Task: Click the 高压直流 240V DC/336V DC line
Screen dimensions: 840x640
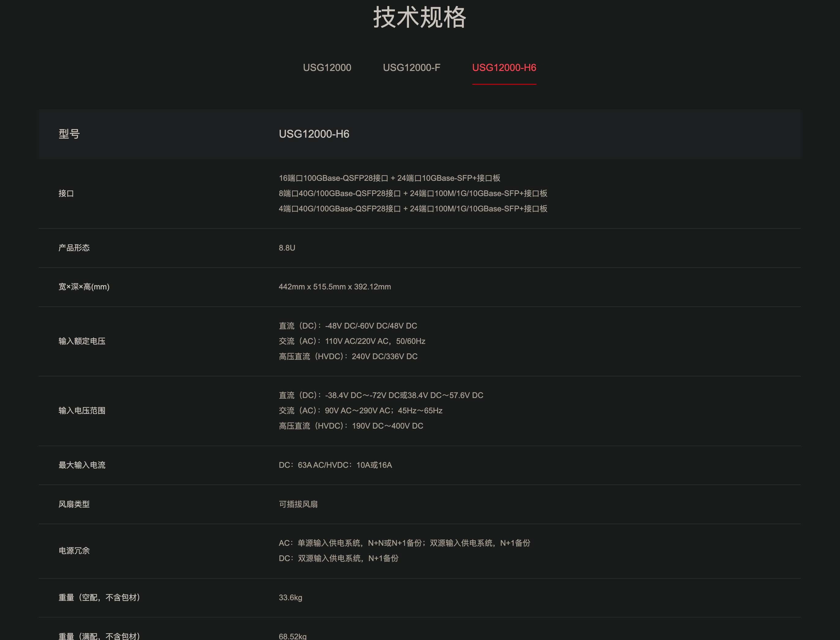Action: pyautogui.click(x=348, y=357)
